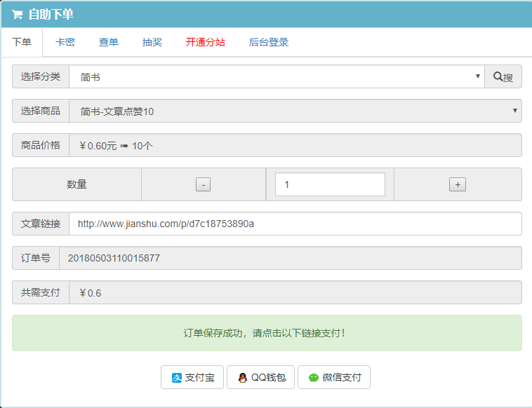Click the 订单号 label

[x=36, y=258]
